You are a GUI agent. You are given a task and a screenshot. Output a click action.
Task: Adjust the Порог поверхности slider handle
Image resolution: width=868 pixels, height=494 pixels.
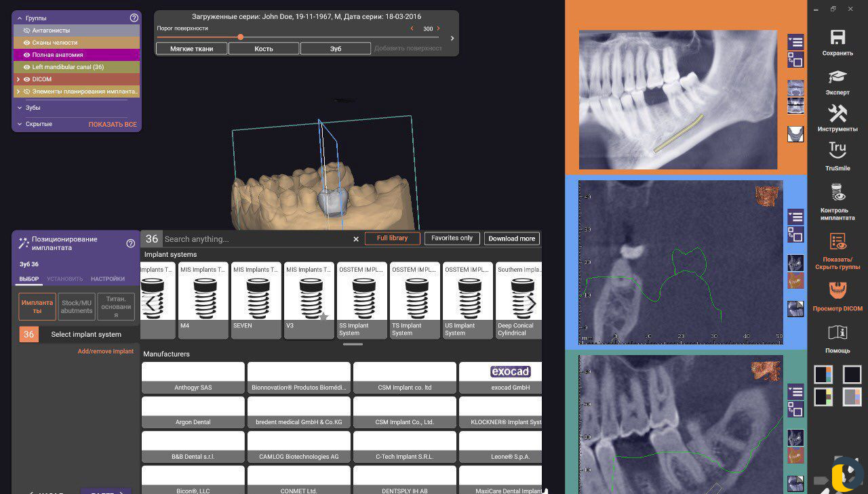coord(241,37)
